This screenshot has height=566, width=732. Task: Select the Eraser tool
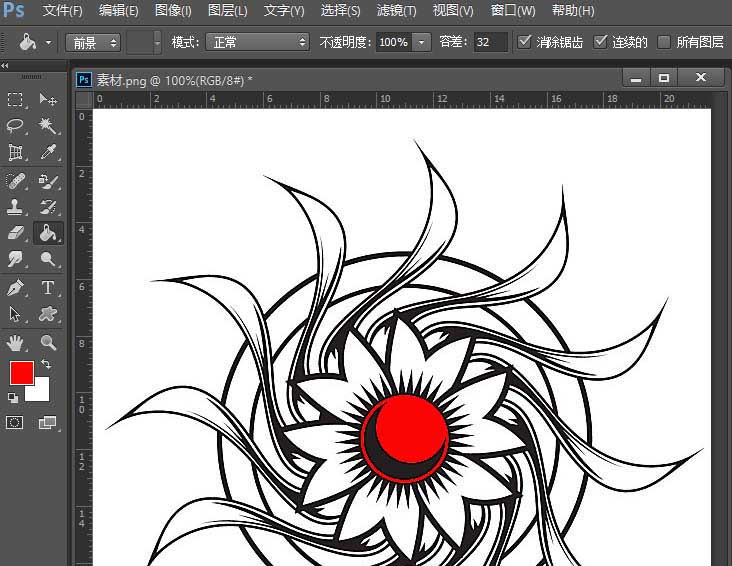(x=16, y=233)
